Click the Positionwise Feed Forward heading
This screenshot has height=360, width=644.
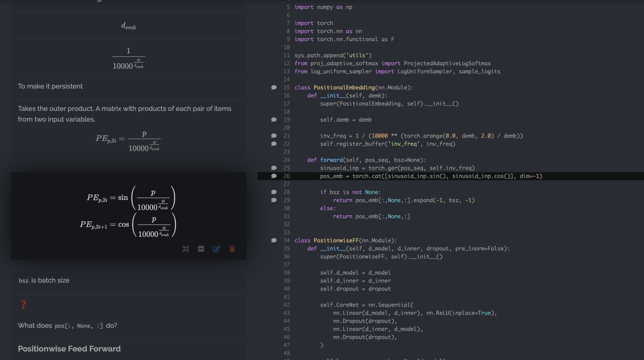[69, 349]
